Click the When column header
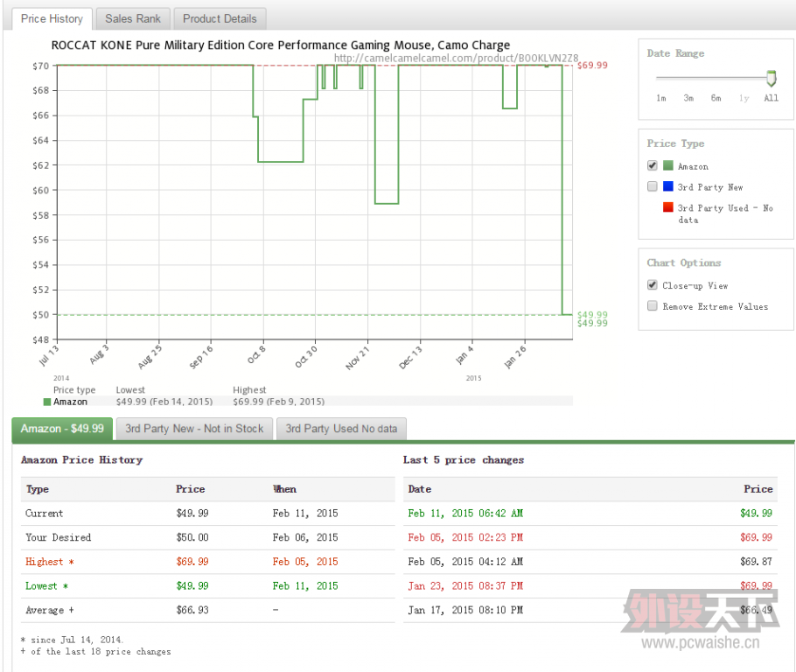This screenshot has height=672, width=796. (x=285, y=489)
